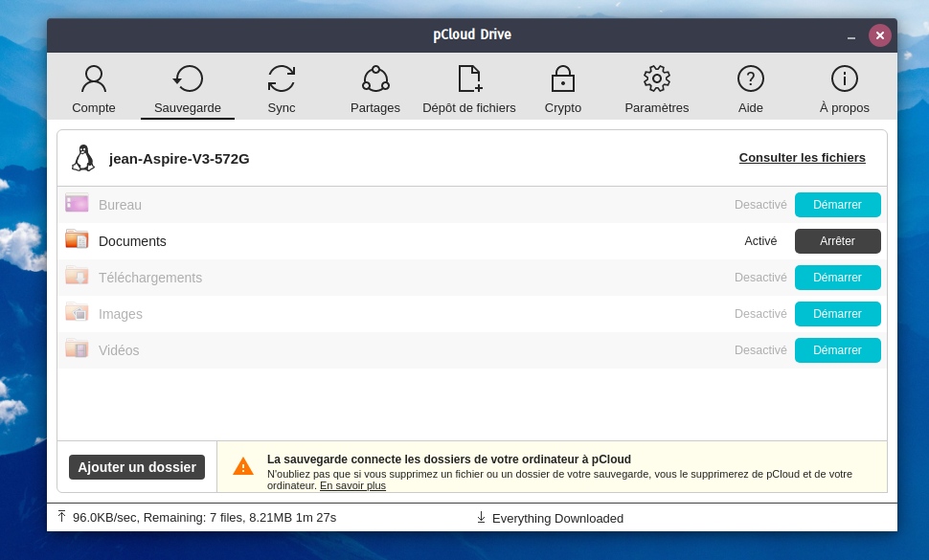Image resolution: width=929 pixels, height=560 pixels.
Task: Start backup for the Bureau folder
Action: pyautogui.click(x=837, y=205)
